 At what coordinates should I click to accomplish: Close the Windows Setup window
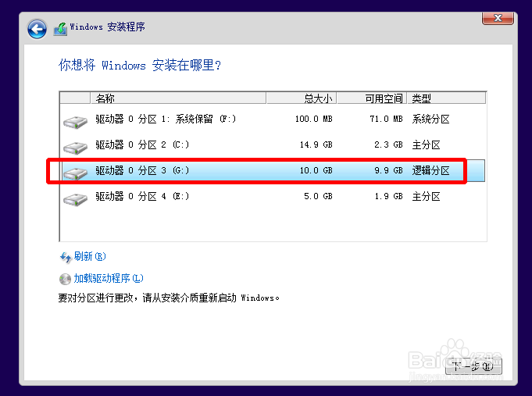coord(498,18)
